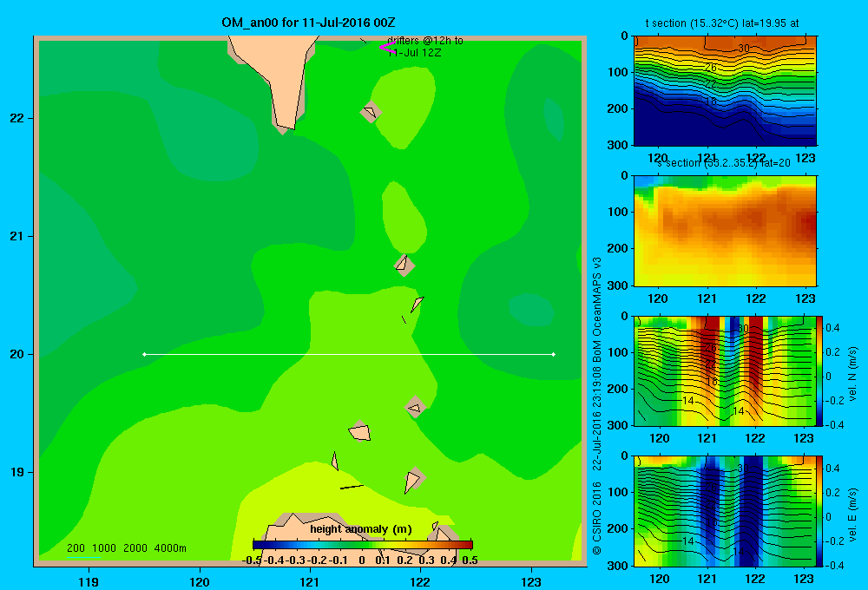The image size is (868, 590).
Task: Open the salinity section plot panel
Action: point(725,231)
